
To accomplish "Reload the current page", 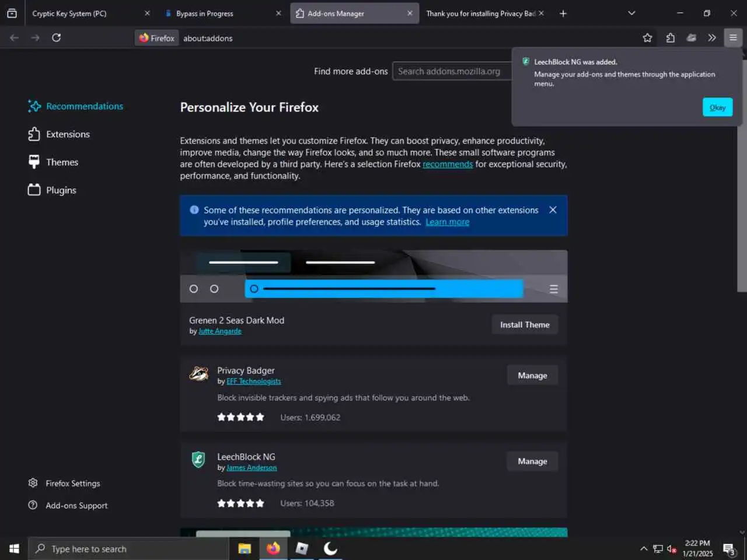I will click(57, 38).
